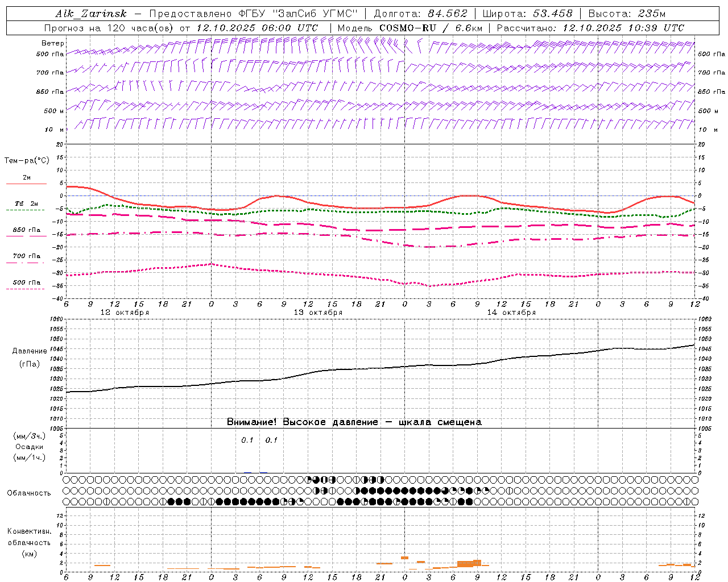The image size is (728, 582).
Task: Click the Ветер section label
Action: tap(53, 43)
